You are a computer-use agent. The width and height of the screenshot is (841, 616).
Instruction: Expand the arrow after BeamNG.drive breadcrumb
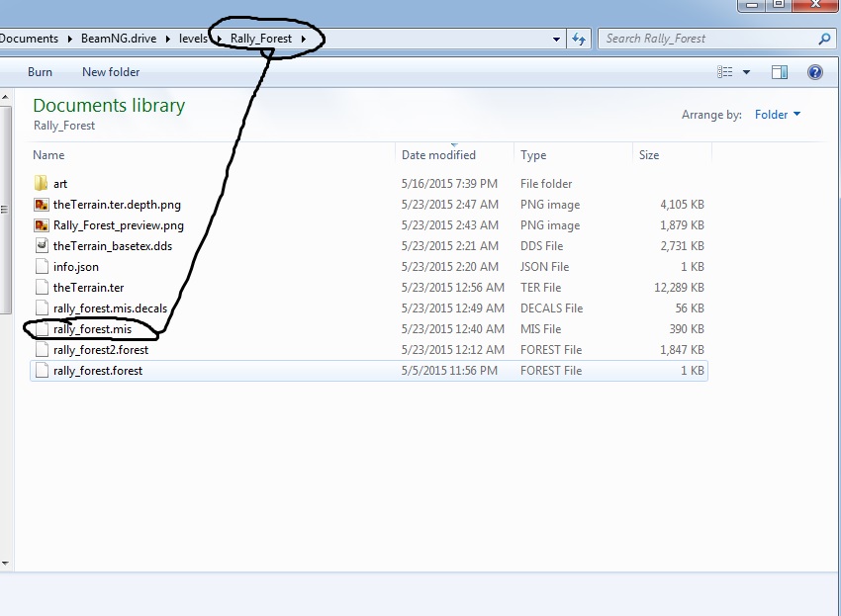(x=168, y=39)
